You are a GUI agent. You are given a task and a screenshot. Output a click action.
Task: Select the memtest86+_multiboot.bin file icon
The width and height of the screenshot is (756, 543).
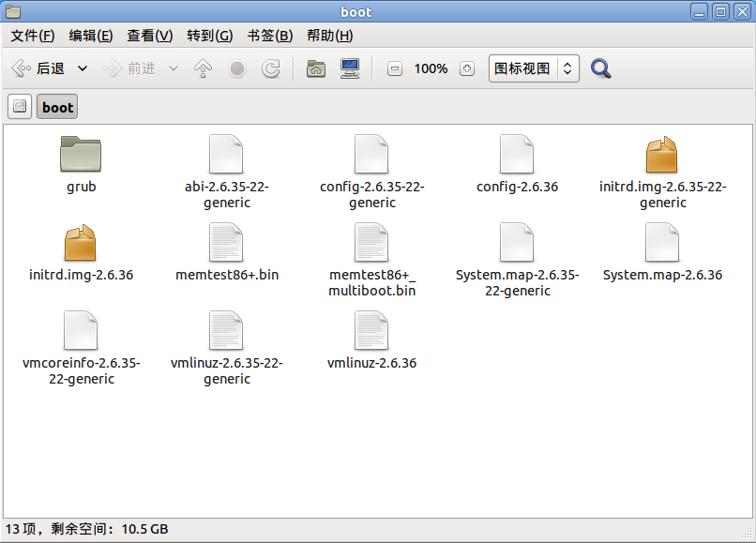point(371,242)
